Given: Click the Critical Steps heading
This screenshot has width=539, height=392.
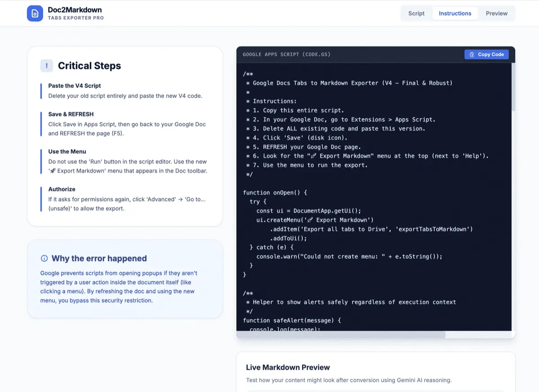Looking at the screenshot, I should point(89,66).
